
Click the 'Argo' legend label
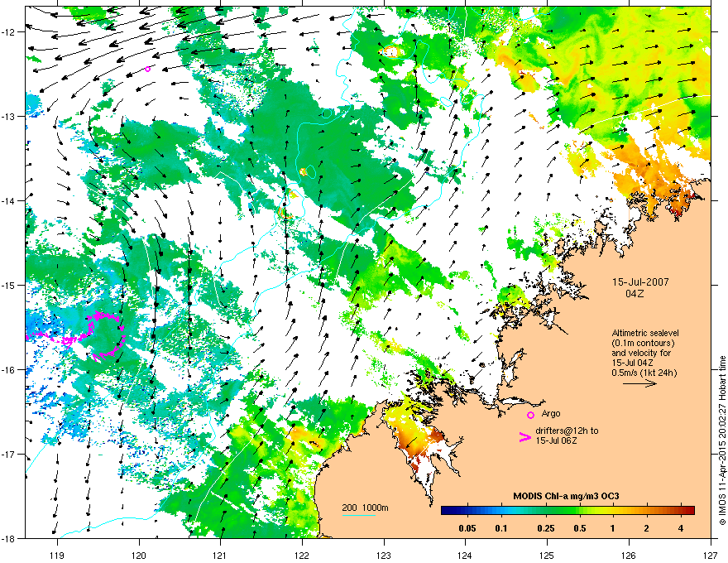click(551, 413)
